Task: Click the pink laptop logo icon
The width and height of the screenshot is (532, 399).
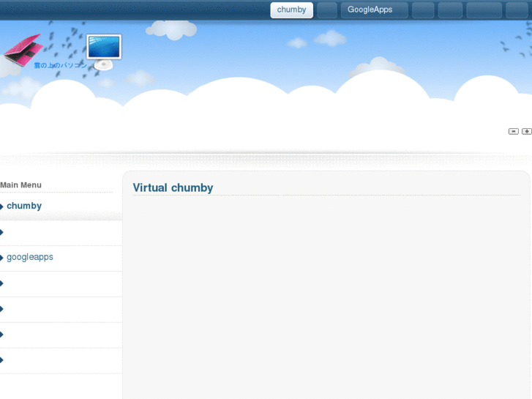Action: click(x=23, y=50)
